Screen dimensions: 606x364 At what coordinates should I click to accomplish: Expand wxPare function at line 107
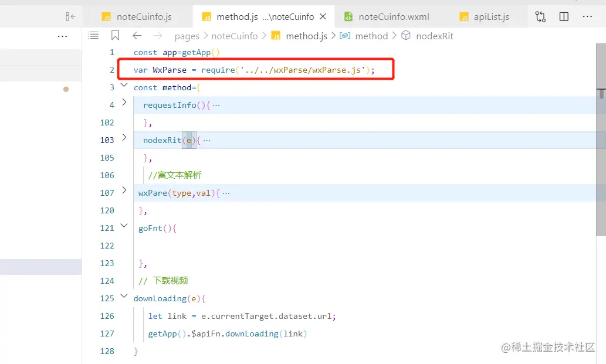[124, 190]
